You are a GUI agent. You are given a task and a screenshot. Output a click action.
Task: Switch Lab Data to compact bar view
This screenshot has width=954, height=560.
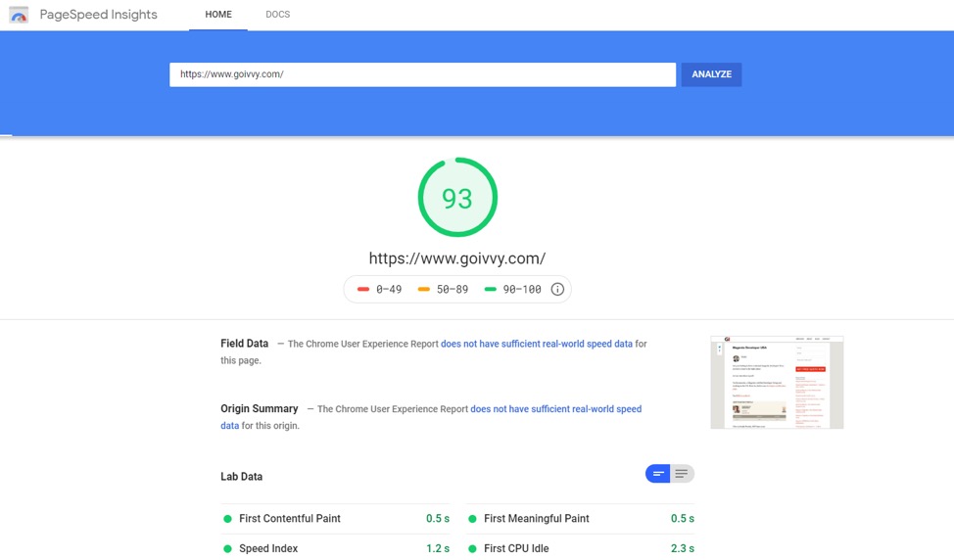(x=657, y=474)
